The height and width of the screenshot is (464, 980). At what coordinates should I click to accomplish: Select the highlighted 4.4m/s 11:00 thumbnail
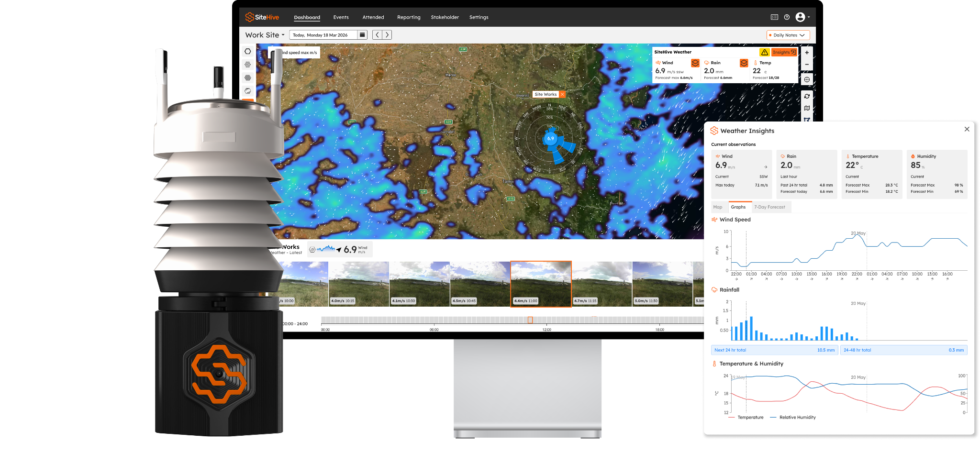[541, 284]
